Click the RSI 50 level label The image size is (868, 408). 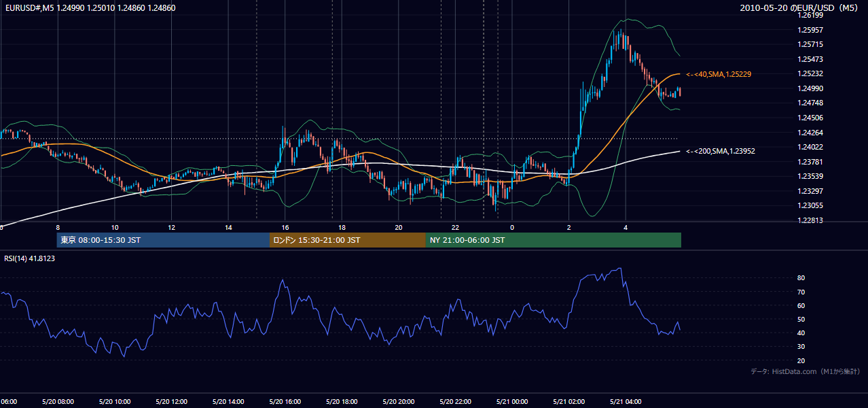(801, 319)
